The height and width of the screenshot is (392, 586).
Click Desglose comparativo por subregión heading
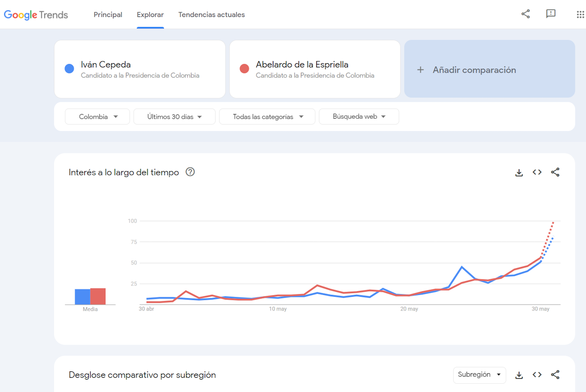pyautogui.click(x=142, y=375)
